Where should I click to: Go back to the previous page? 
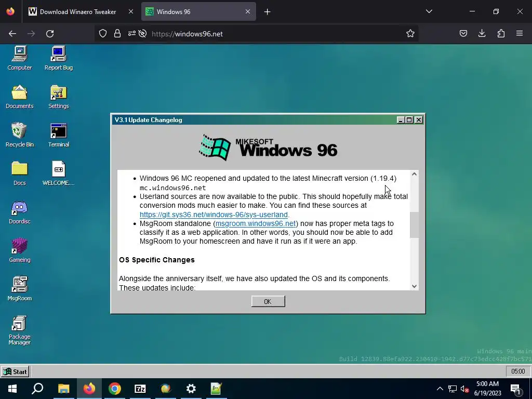click(12, 34)
